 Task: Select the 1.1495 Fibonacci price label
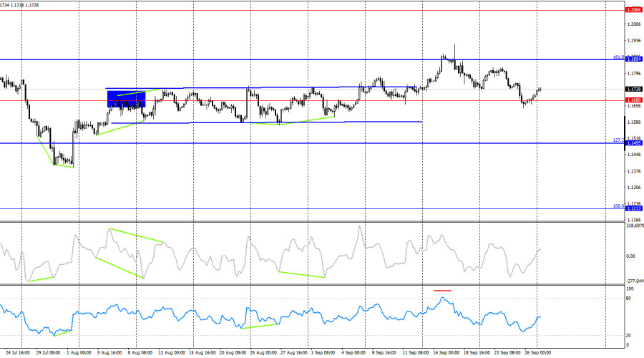[x=633, y=143]
